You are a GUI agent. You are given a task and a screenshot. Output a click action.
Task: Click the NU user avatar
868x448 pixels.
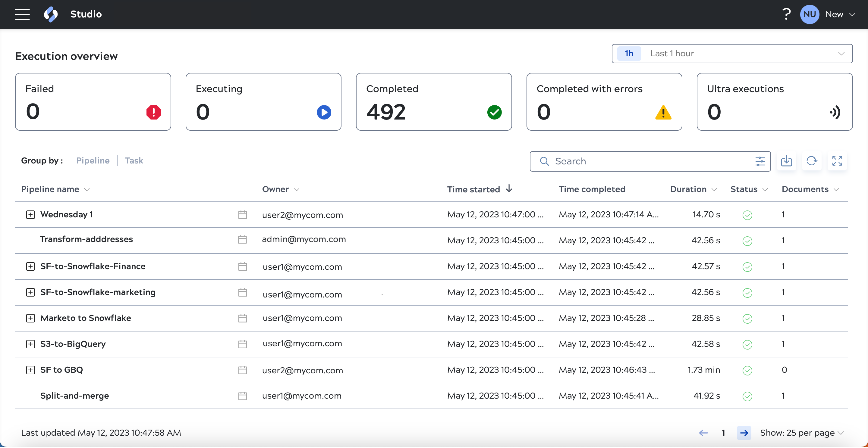[809, 14]
